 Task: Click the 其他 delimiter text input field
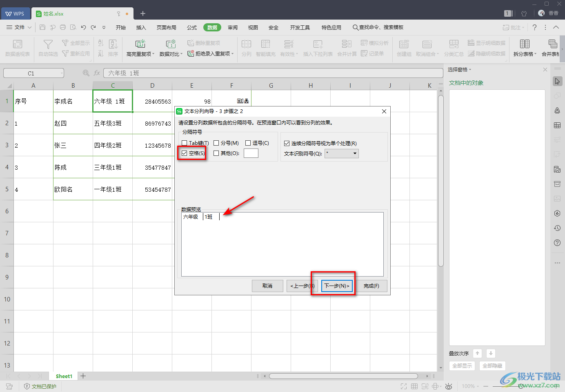point(251,153)
